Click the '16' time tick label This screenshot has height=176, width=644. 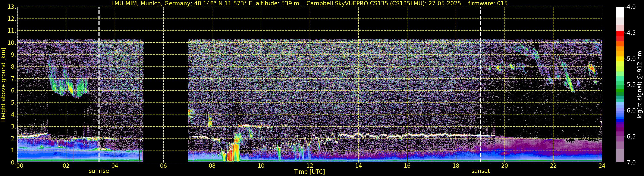pos(407,166)
